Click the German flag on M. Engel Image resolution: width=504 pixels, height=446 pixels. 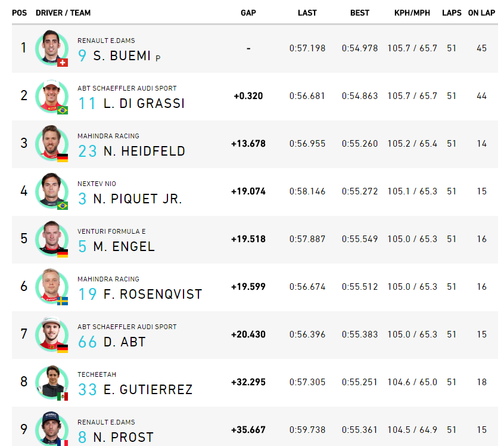63,253
